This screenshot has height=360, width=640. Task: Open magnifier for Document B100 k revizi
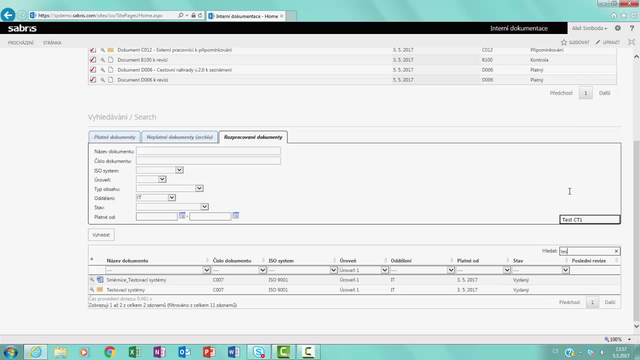102,60
